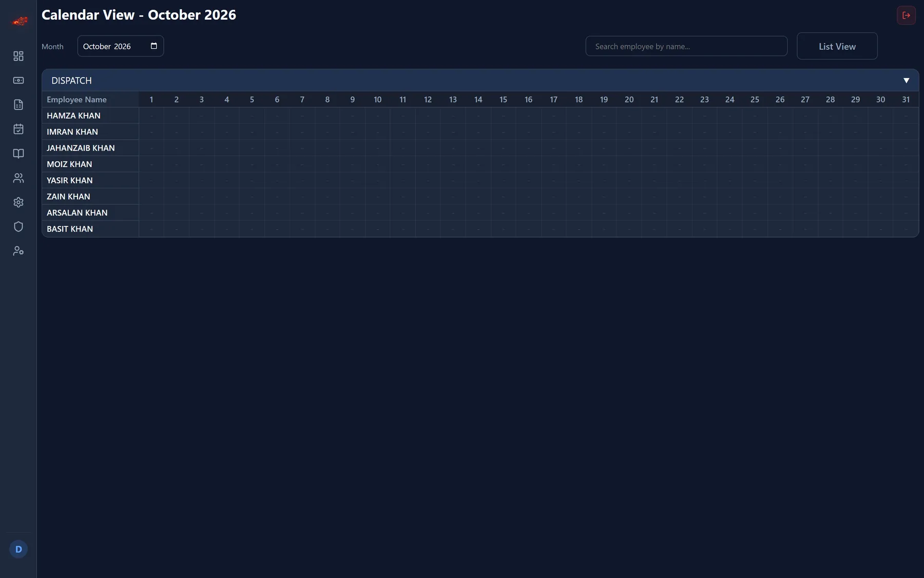Image resolution: width=924 pixels, height=578 pixels.
Task: Click day 15 column header
Action: pyautogui.click(x=504, y=100)
